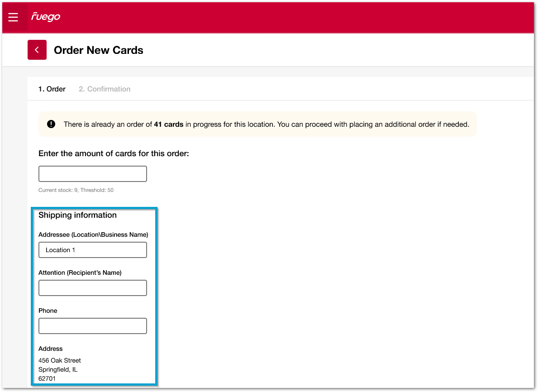Click the Addressee (Location\Business Name) label
Image resolution: width=538 pixels, height=392 pixels.
tap(93, 234)
